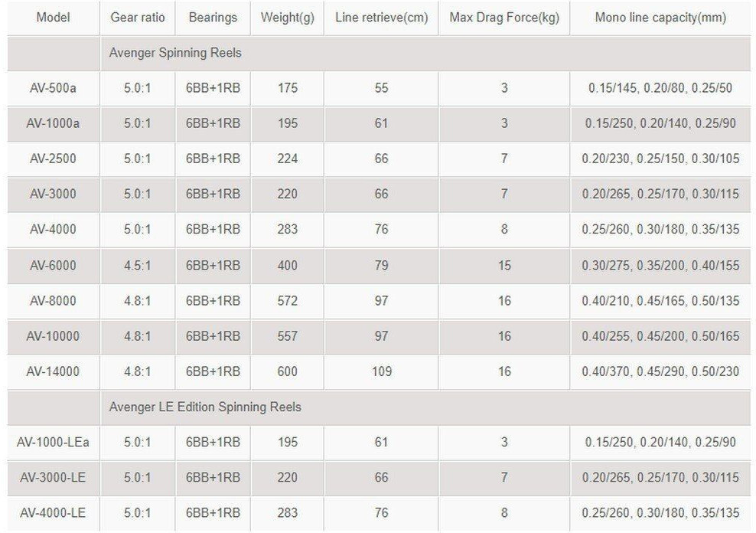Screen dimensions: 756x533
Task: Click the Model column header
Action: click(52, 17)
